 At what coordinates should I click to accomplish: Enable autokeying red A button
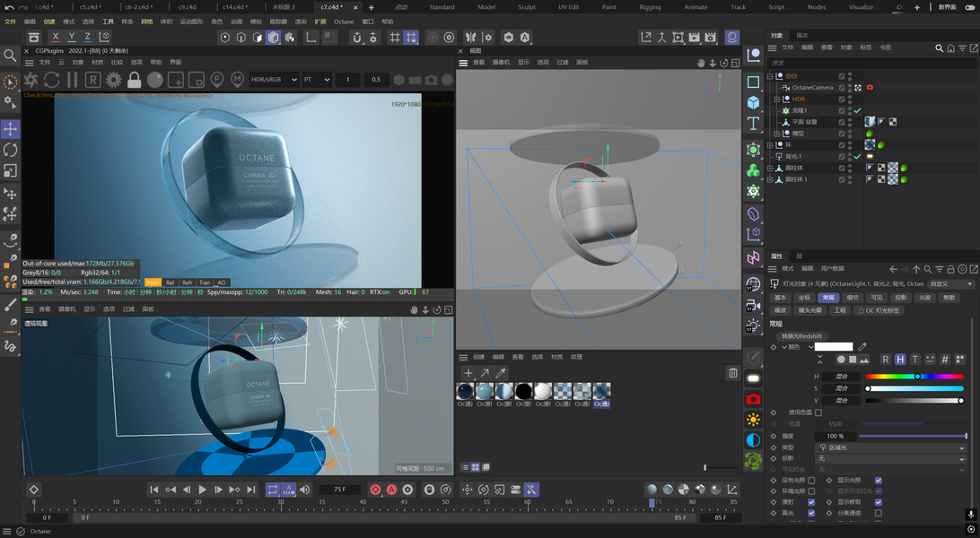(x=392, y=490)
